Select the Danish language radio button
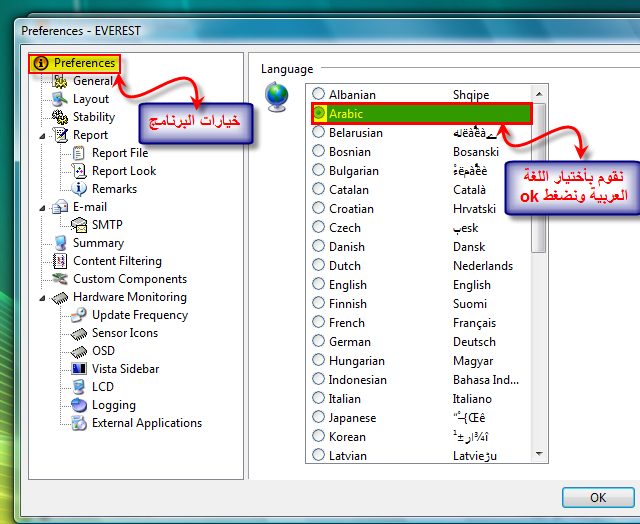Screen dimensions: 640x524 [x=318, y=246]
